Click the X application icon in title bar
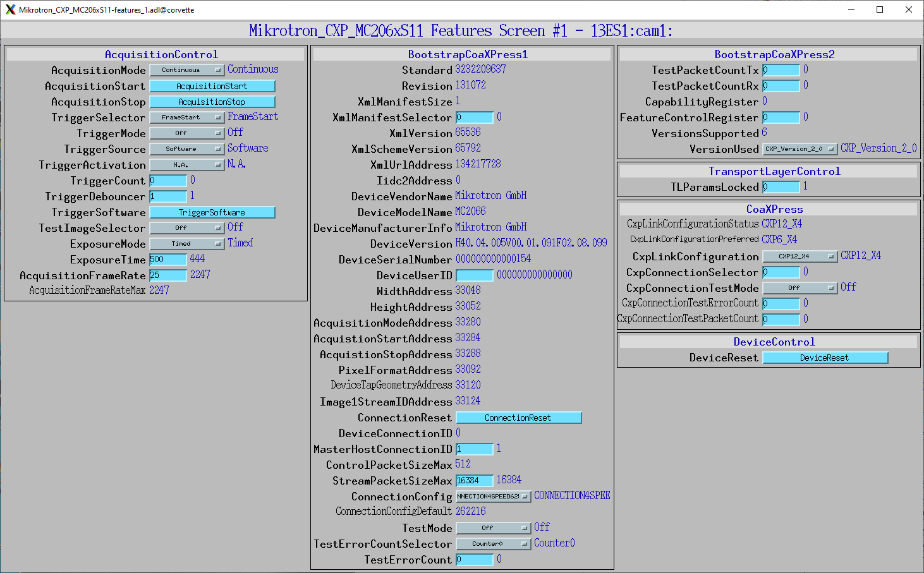924x573 pixels. coord(10,9)
